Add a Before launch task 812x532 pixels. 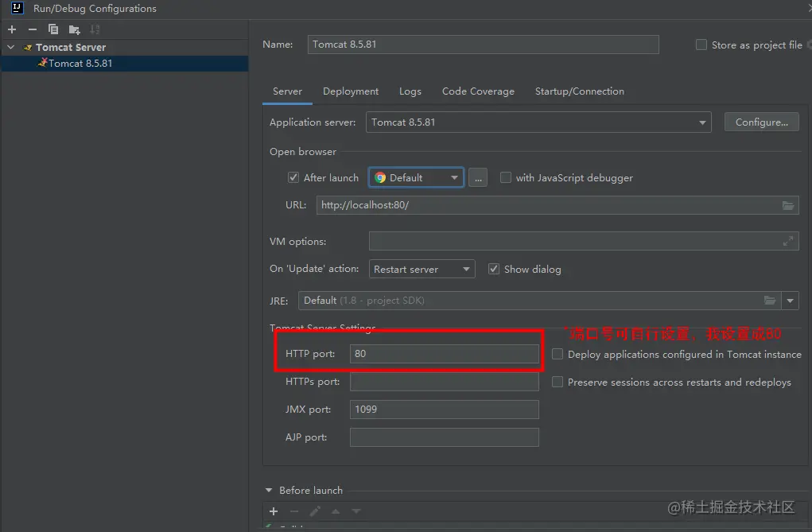(274, 511)
